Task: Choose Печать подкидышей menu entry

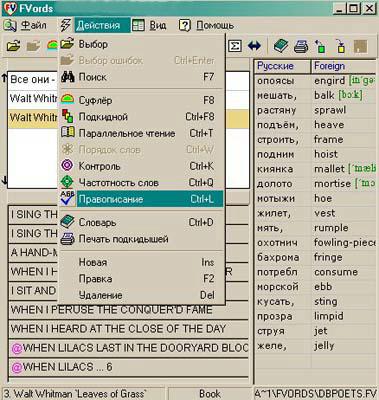Action: 142,239
